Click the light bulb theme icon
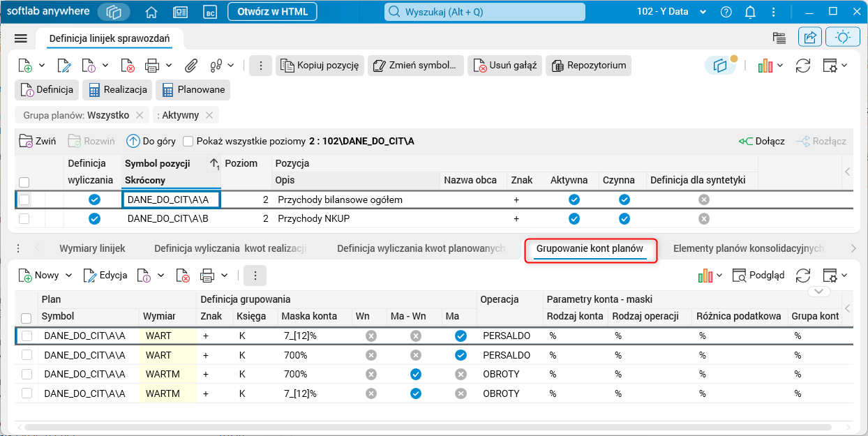This screenshot has width=868, height=436. [842, 38]
